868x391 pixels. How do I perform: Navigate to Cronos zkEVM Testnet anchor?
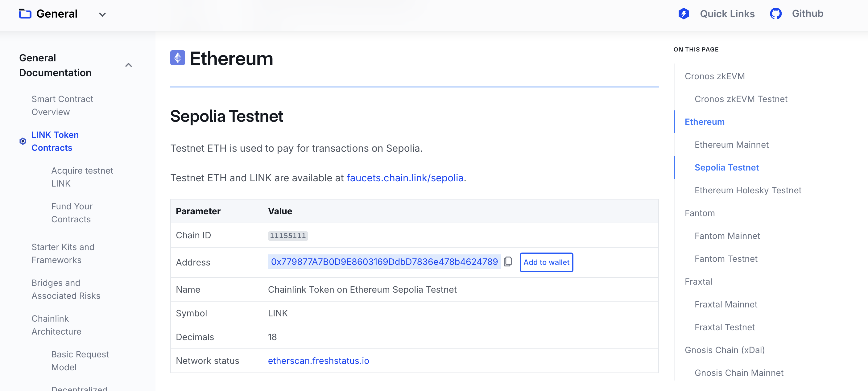741,99
